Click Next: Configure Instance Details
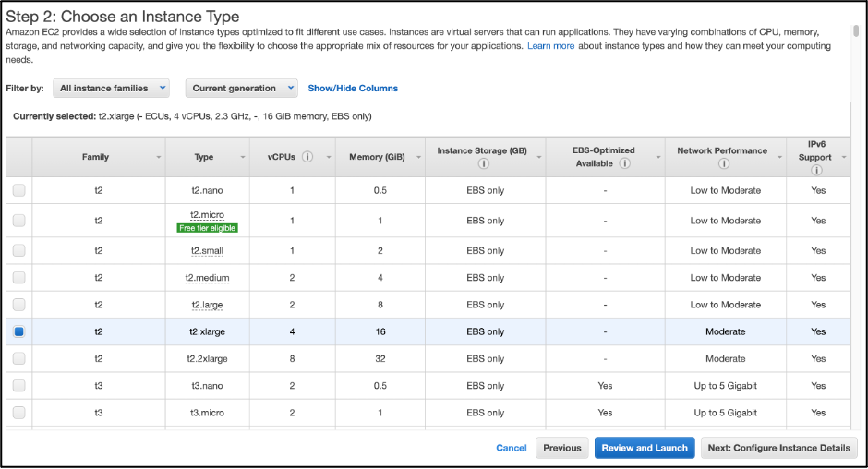Screen dimensions: 868x469 tap(778, 448)
